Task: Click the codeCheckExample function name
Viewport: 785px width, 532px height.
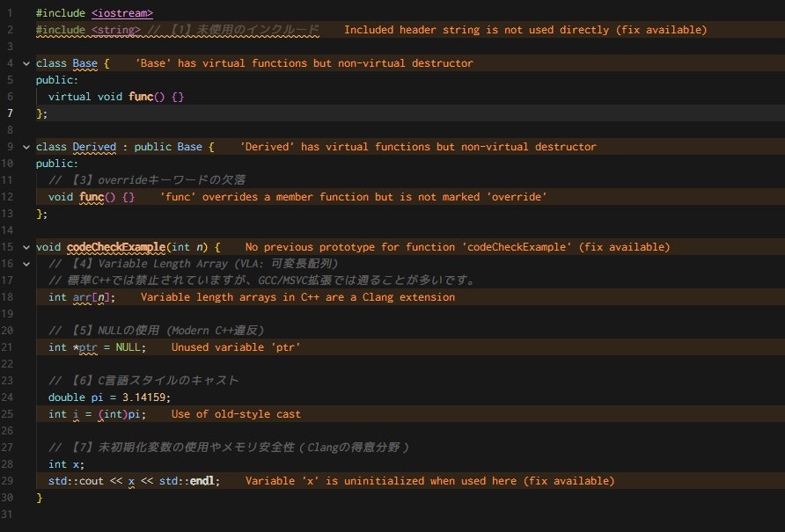Action: [x=116, y=247]
